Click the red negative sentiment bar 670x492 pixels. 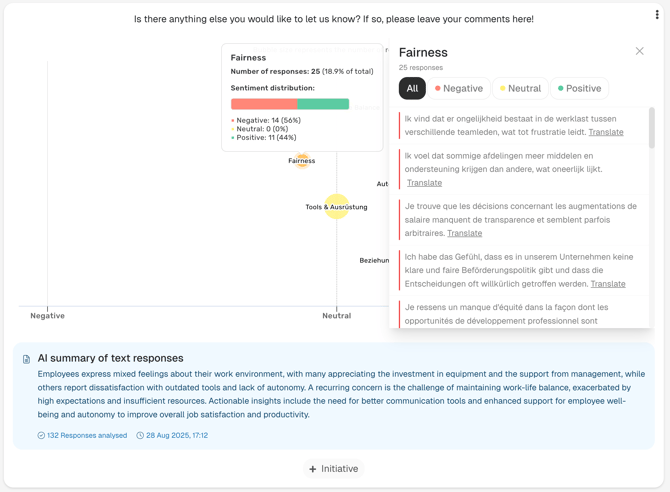pos(264,104)
